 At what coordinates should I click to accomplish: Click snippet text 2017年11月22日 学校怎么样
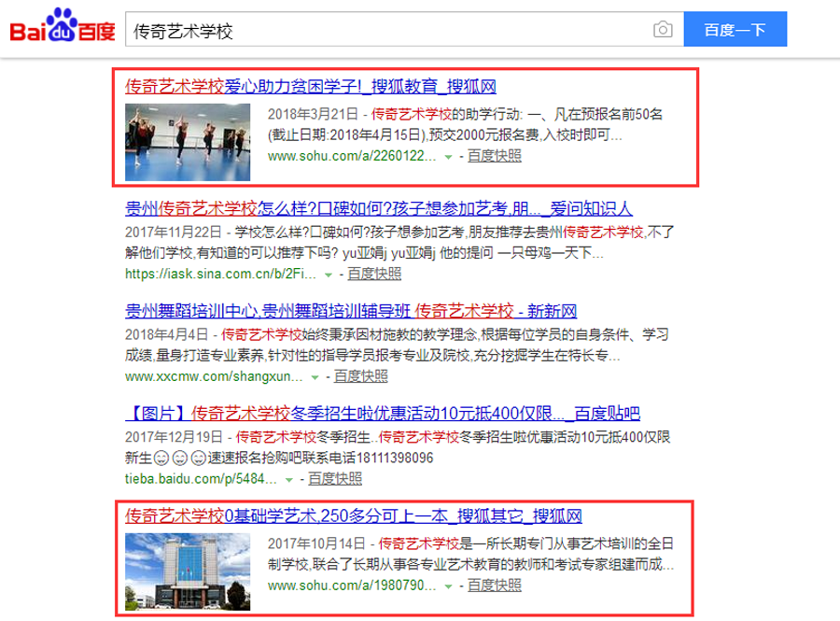point(399,242)
